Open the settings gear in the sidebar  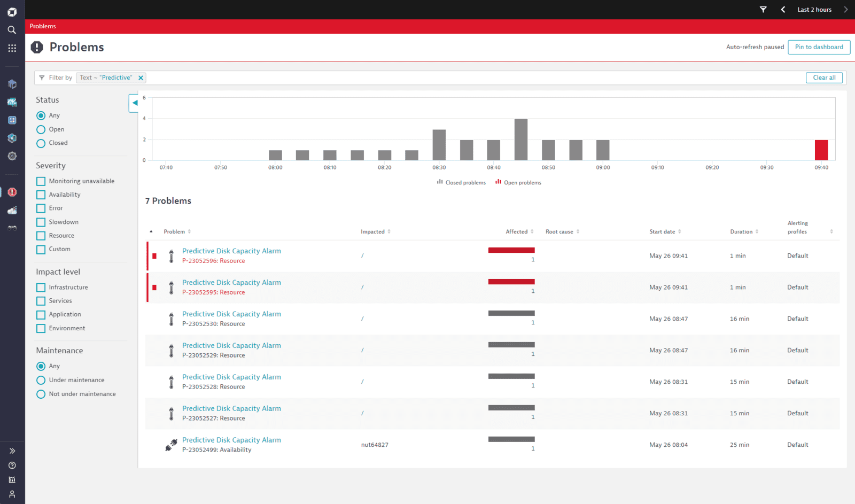(12, 156)
